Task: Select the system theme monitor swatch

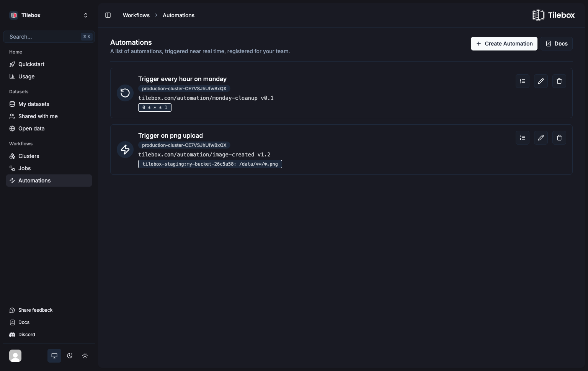Action: (54, 356)
